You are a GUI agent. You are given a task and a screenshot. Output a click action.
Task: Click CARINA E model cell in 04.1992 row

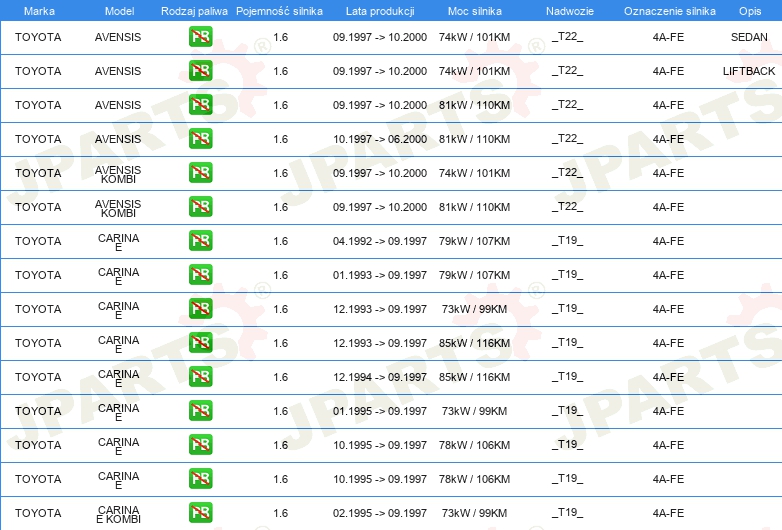[x=119, y=242]
